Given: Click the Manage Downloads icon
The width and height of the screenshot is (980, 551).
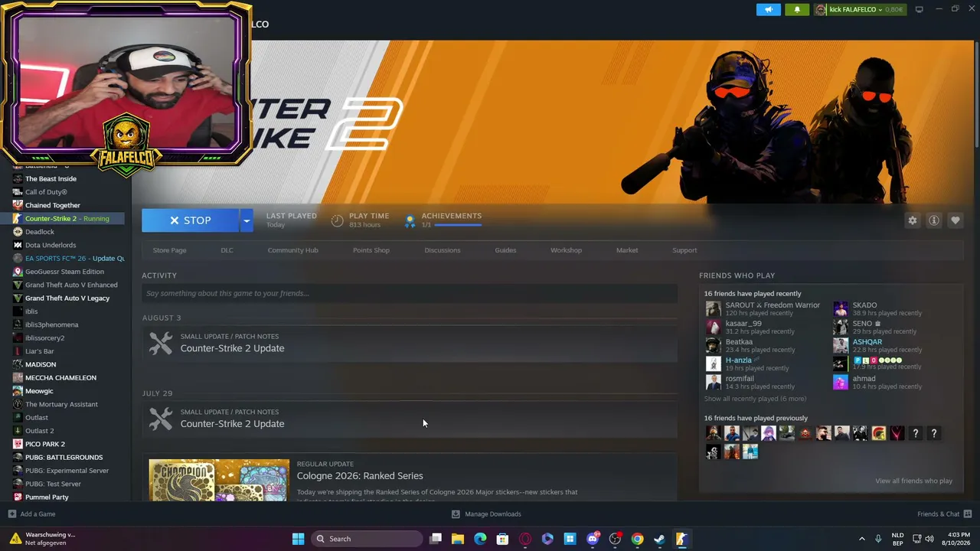Looking at the screenshot, I should (x=456, y=514).
